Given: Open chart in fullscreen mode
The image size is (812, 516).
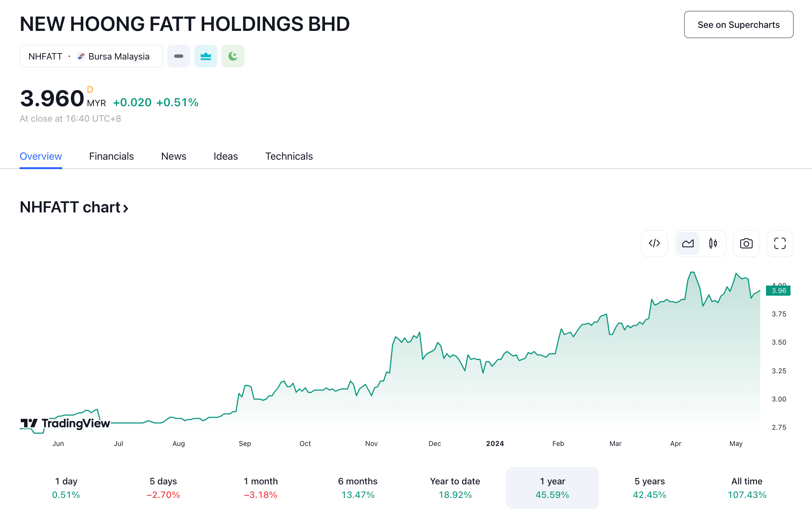Looking at the screenshot, I should click(x=780, y=243).
